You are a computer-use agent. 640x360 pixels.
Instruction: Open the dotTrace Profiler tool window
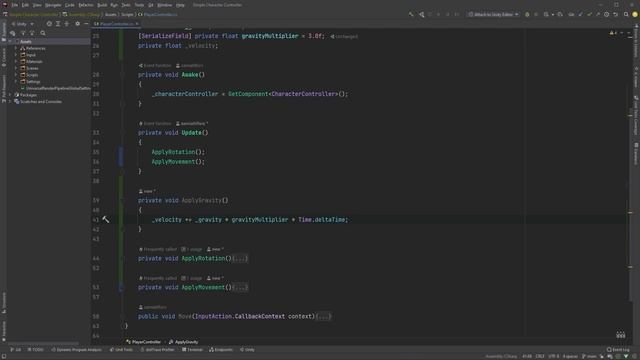(x=157, y=350)
